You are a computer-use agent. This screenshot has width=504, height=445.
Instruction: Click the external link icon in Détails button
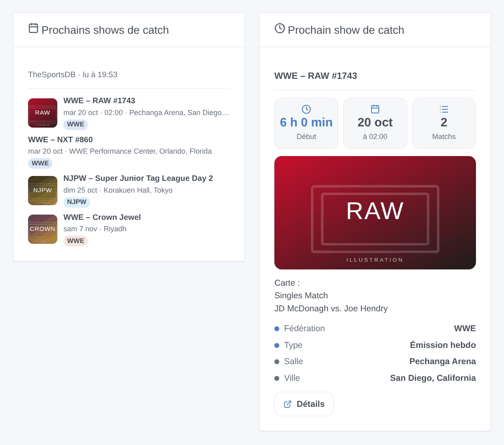click(287, 404)
